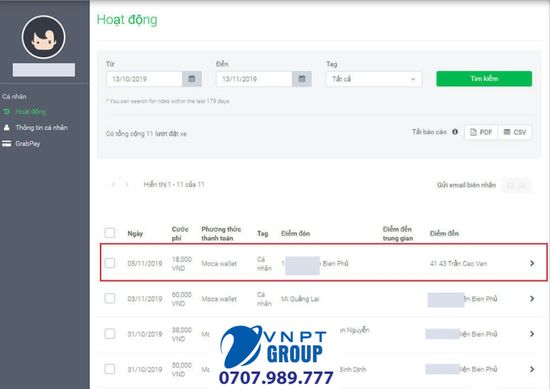Viewport: 550px width, 389px height.
Task: Click the Điểm đến trung gian column header
Action: click(397, 234)
